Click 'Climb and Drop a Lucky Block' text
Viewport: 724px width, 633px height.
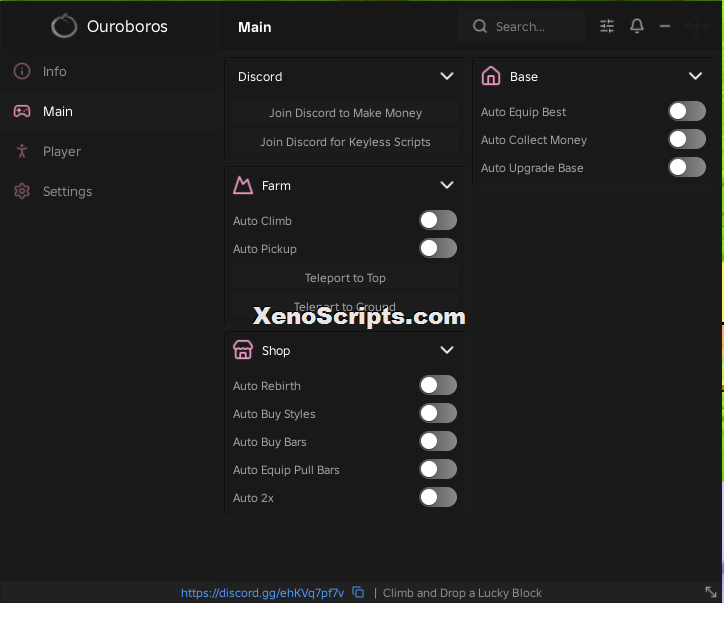[x=462, y=593]
